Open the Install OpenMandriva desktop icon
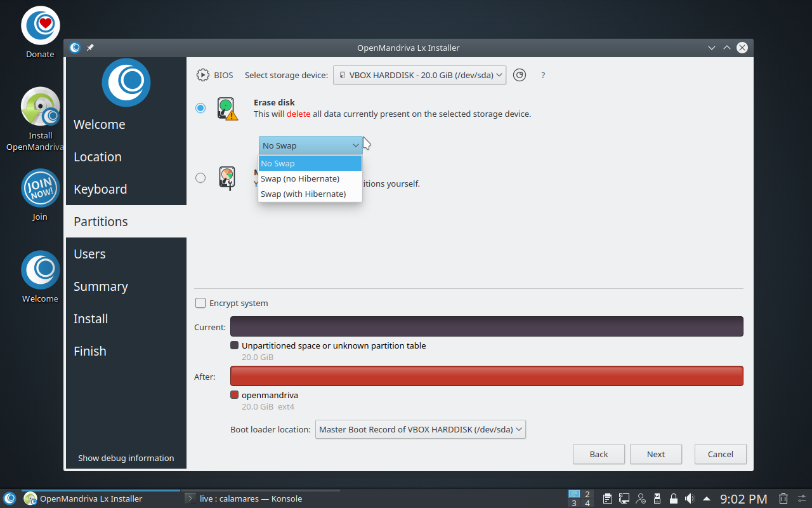 (40, 107)
